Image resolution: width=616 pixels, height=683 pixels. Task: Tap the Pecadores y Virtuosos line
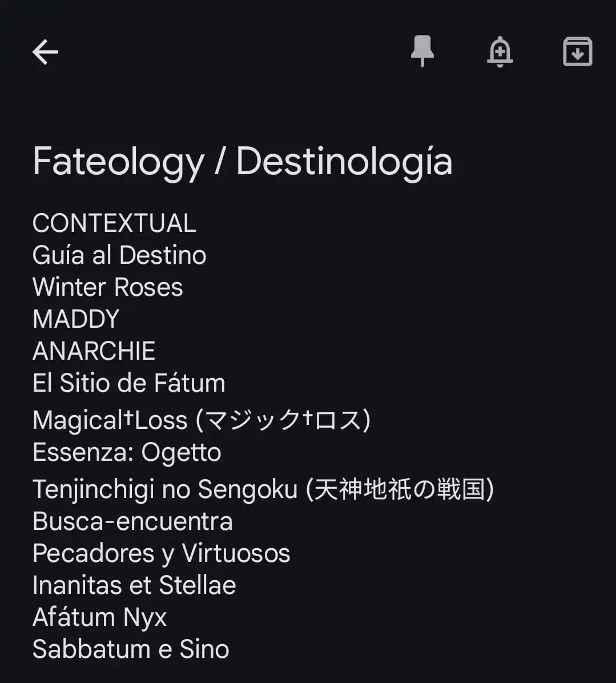coord(162,553)
